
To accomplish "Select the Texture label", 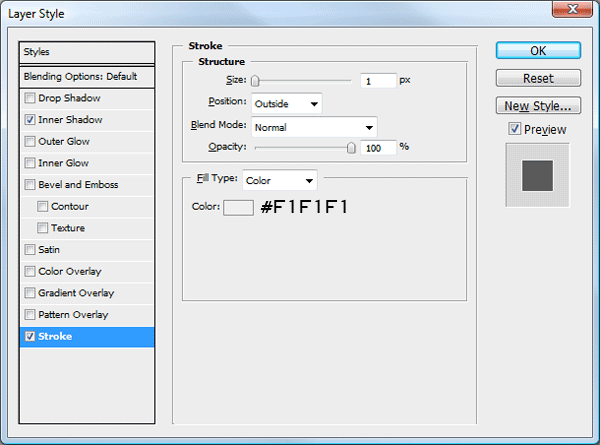I will [68, 228].
